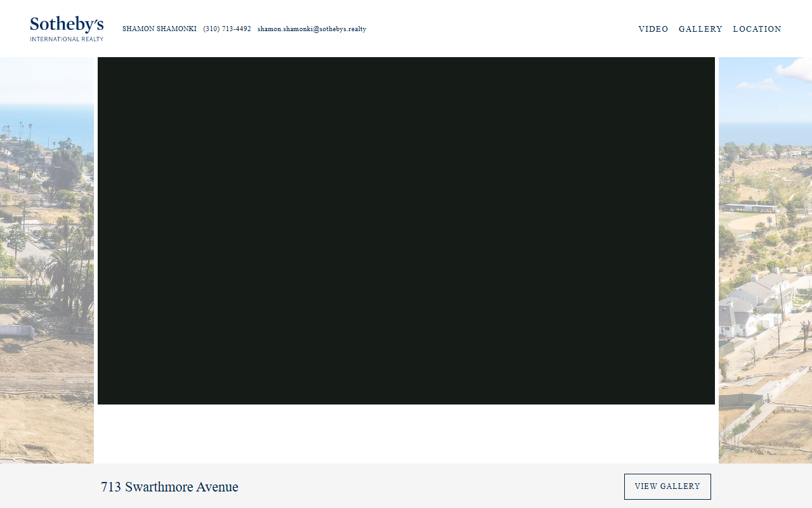
Task: Click the black video player area
Action: pyautogui.click(x=406, y=231)
